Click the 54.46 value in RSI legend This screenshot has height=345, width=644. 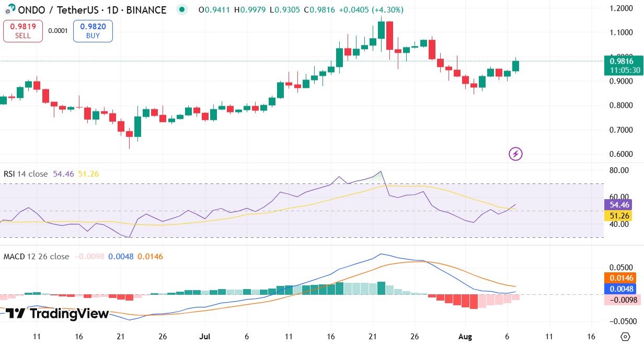click(64, 174)
